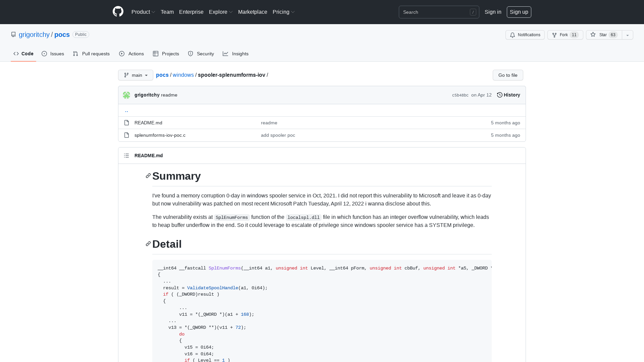Open the README.md file
The width and height of the screenshot is (644, 362).
148,123
